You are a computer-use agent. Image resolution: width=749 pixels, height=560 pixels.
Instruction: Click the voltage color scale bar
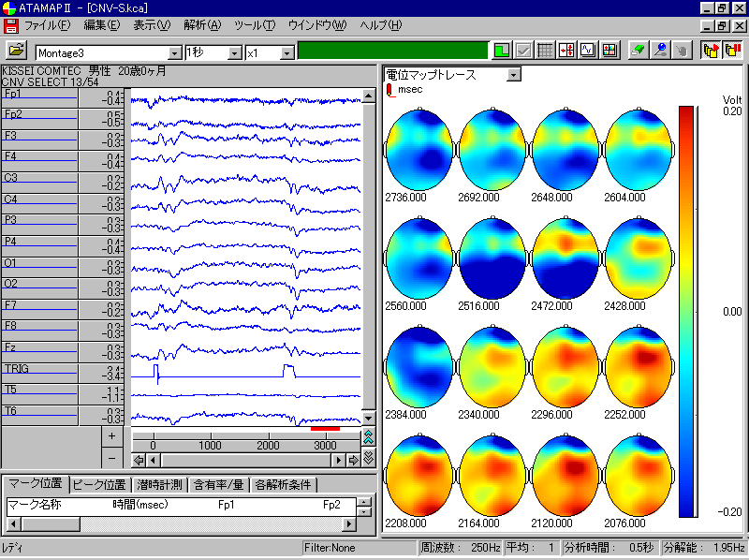pos(686,312)
